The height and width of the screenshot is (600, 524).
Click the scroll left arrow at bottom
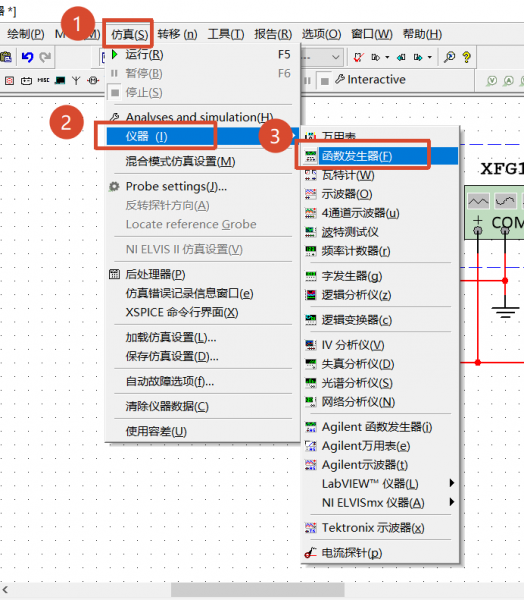[5, 590]
